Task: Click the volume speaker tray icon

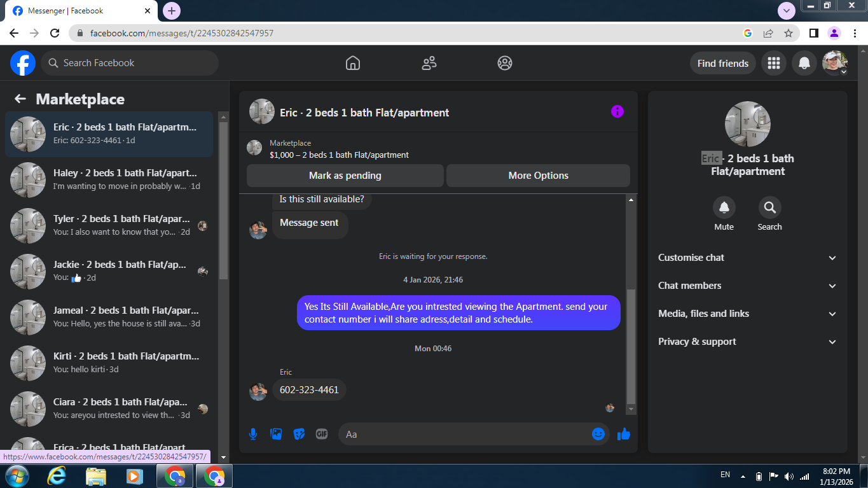Action: click(789, 476)
